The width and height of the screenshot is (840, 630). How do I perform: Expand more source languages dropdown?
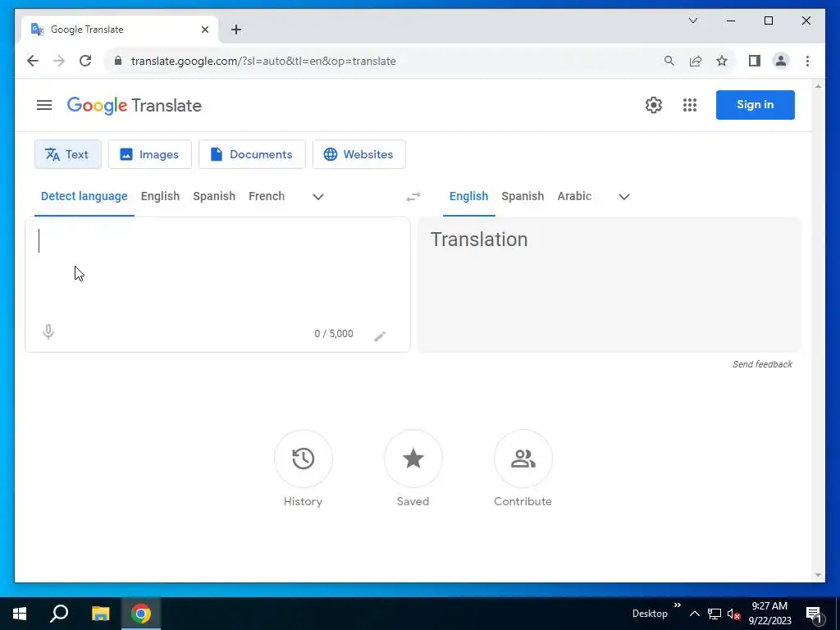tap(318, 197)
